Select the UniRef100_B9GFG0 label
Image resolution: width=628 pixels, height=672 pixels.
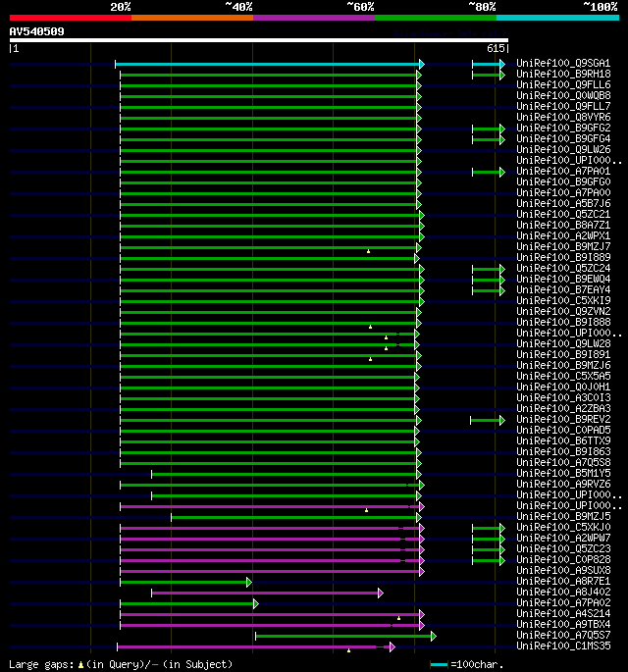[x=563, y=182]
